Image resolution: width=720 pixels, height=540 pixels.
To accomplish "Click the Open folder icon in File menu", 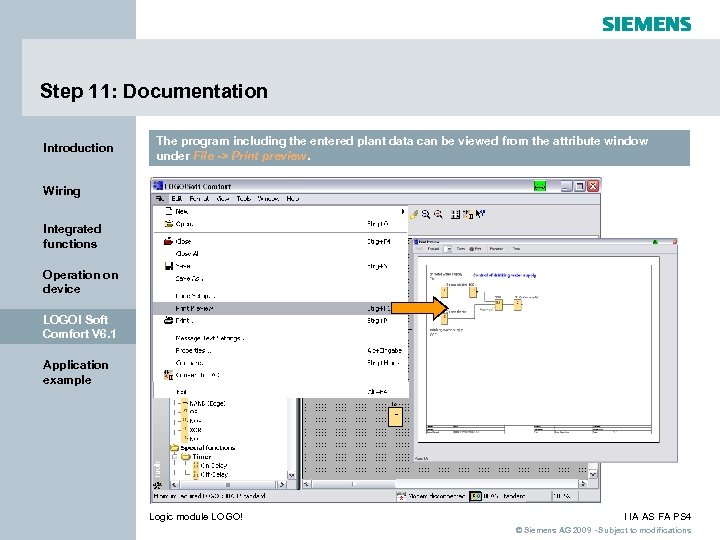I will (x=169, y=224).
